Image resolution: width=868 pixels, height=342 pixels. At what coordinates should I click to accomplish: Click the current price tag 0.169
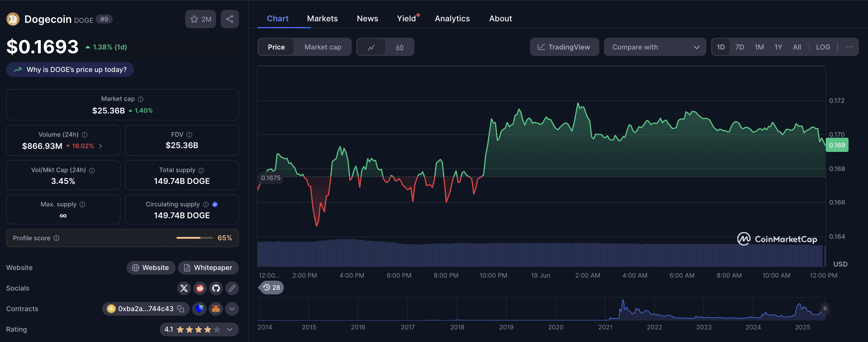point(837,145)
